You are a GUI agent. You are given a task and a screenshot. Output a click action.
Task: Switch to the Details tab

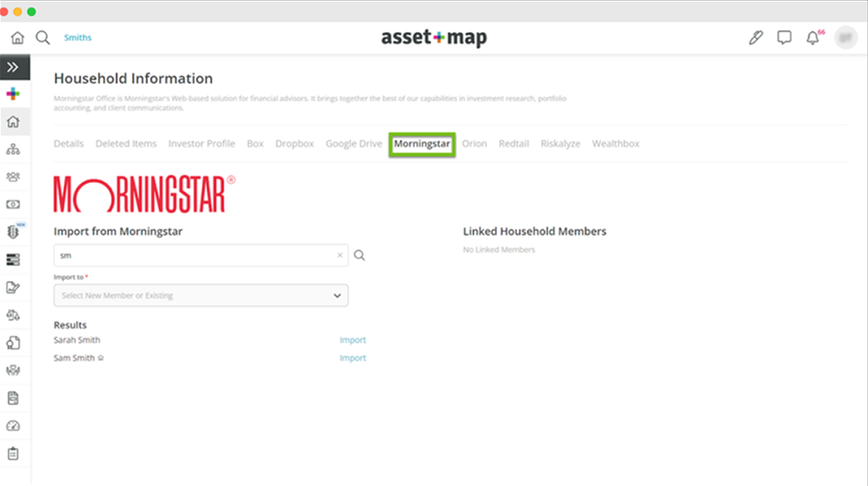point(69,143)
